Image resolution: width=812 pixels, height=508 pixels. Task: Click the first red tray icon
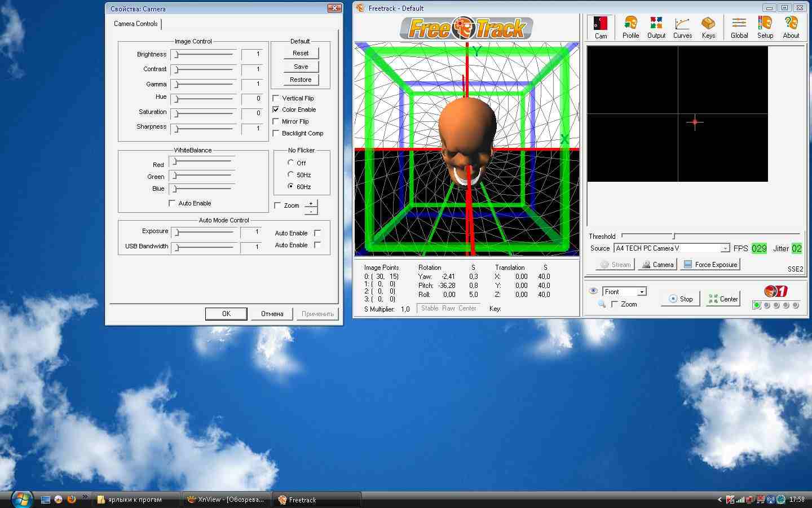pyautogui.click(x=730, y=500)
